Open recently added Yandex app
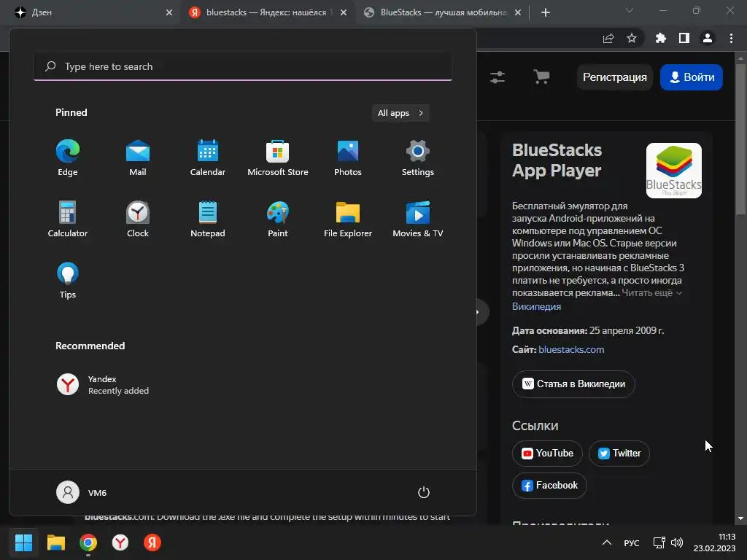Screen dimensions: 747x560 pyautogui.click(x=102, y=385)
